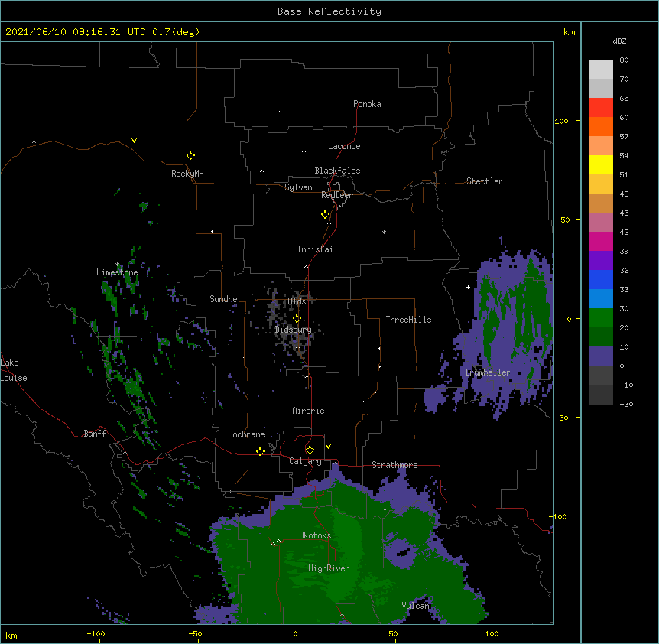Click the Okotoks label
Viewport: 659px width, 644px height.
point(315,535)
